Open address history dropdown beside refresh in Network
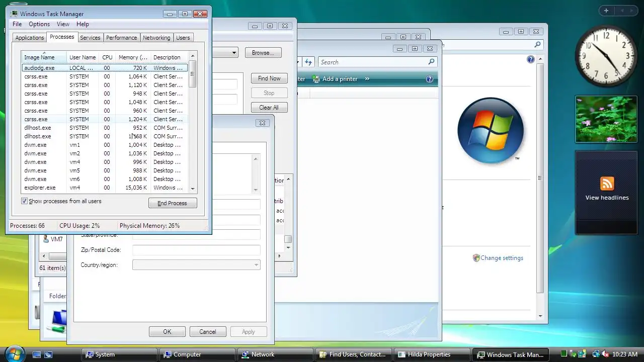The width and height of the screenshot is (644, 362). tap(299, 62)
